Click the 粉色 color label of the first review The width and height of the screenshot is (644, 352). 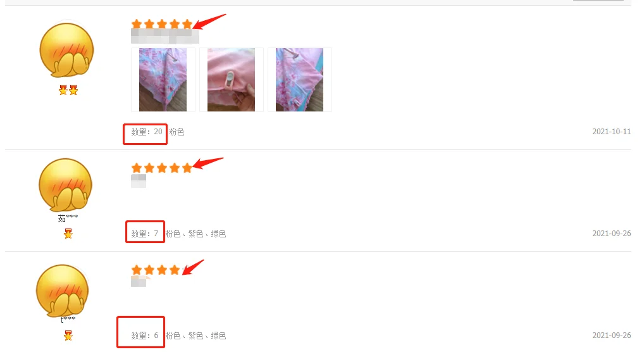coord(176,132)
